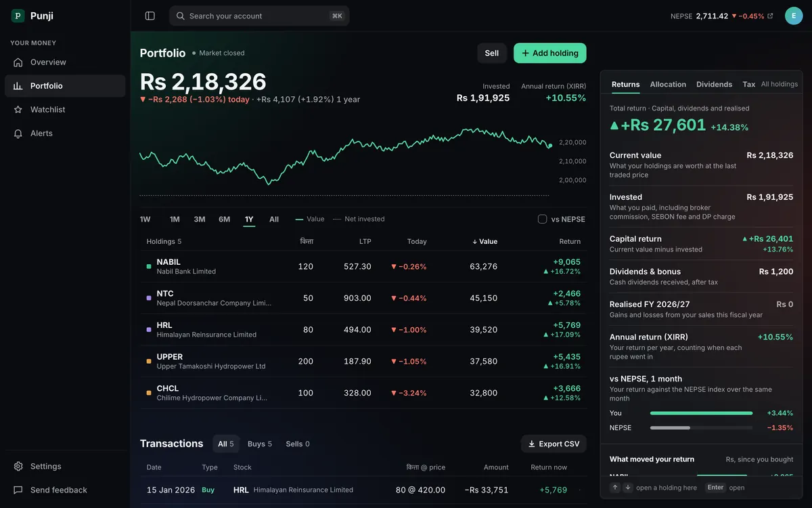Screen dimensions: 812x508
Task: Open the All holdings filter
Action: click(x=780, y=84)
